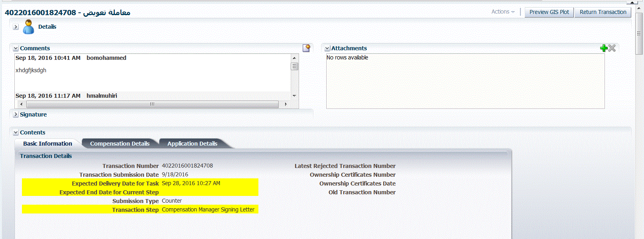The image size is (644, 239).
Task: Select the Basic Information tab
Action: (x=47, y=144)
